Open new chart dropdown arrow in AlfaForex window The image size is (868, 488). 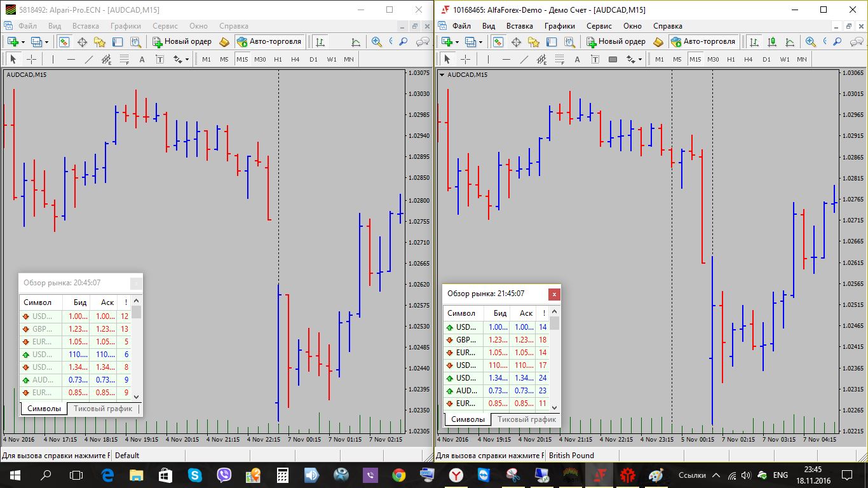[458, 42]
